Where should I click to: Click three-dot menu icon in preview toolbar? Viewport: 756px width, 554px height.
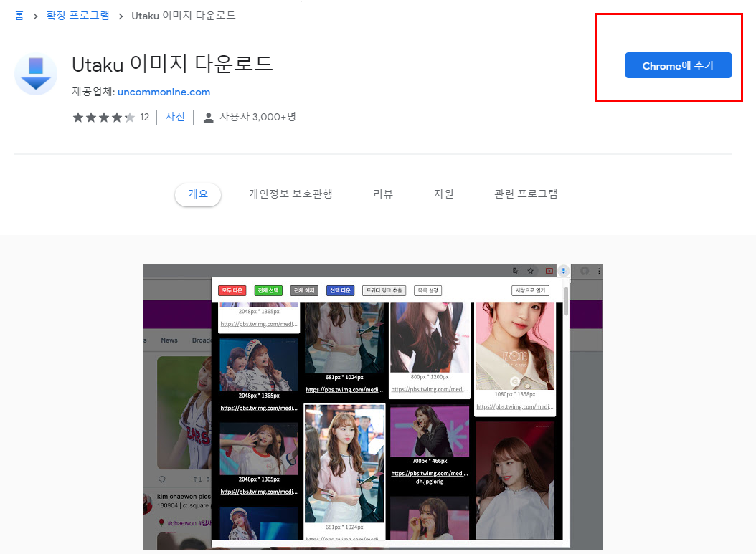point(599,271)
